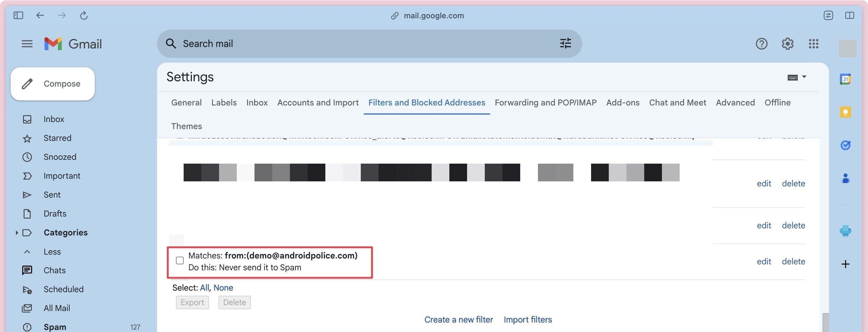Open Accounts and Import tab
Screen dimensions: 868x332
point(318,102)
